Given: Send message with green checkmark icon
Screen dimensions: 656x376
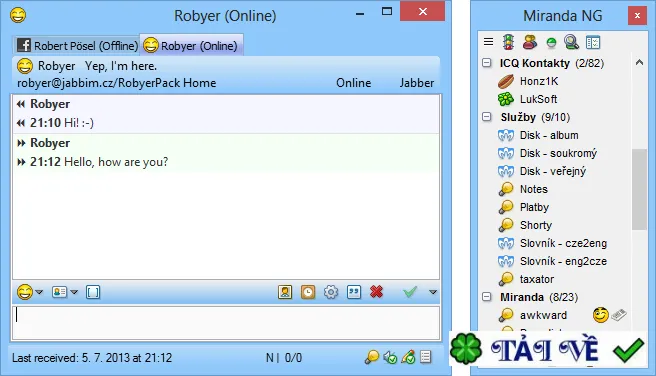Looking at the screenshot, I should (410, 292).
